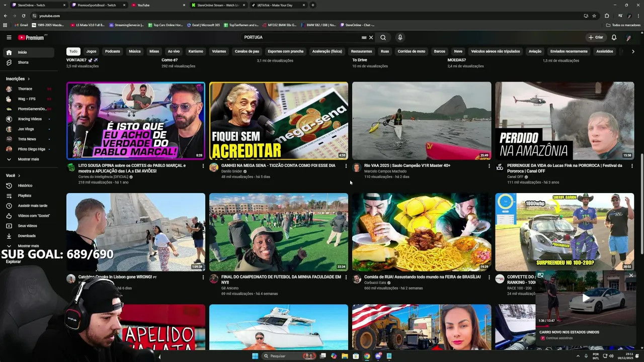Select the Música filter chip
This screenshot has height=362, width=644.
tap(134, 51)
